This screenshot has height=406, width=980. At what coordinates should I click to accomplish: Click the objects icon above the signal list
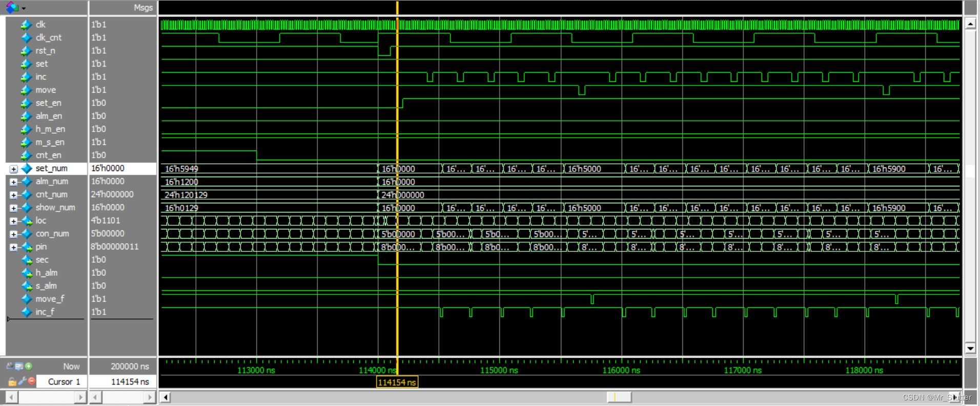pos(12,8)
